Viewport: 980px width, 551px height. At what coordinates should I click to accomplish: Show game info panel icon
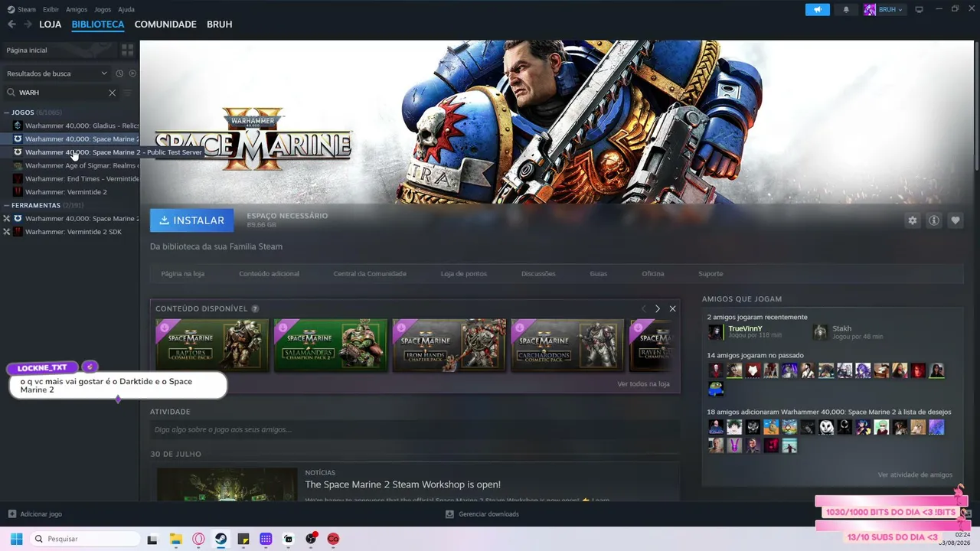934,220
